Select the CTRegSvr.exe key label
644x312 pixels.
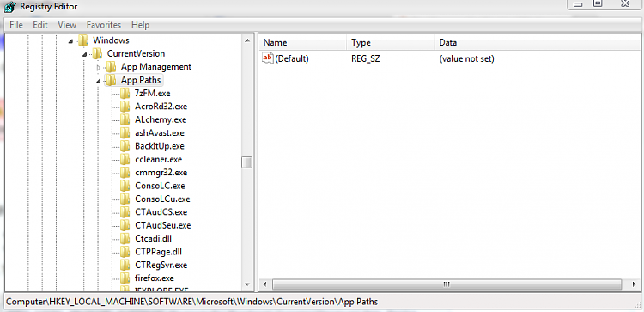point(161,265)
